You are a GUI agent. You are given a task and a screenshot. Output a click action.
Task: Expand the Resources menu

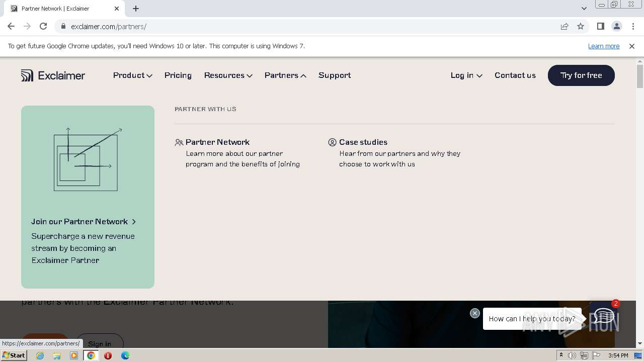(x=228, y=75)
